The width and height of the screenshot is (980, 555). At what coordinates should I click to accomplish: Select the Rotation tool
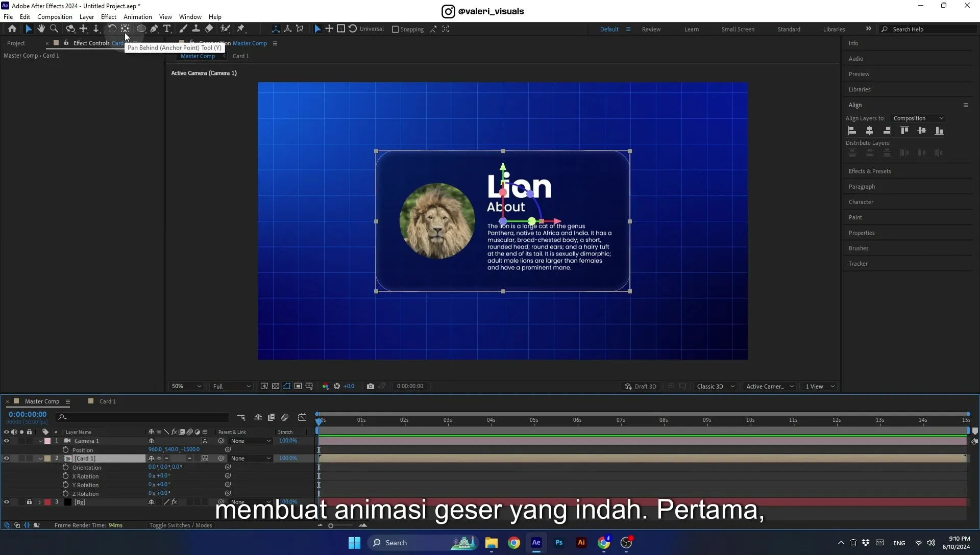click(112, 29)
